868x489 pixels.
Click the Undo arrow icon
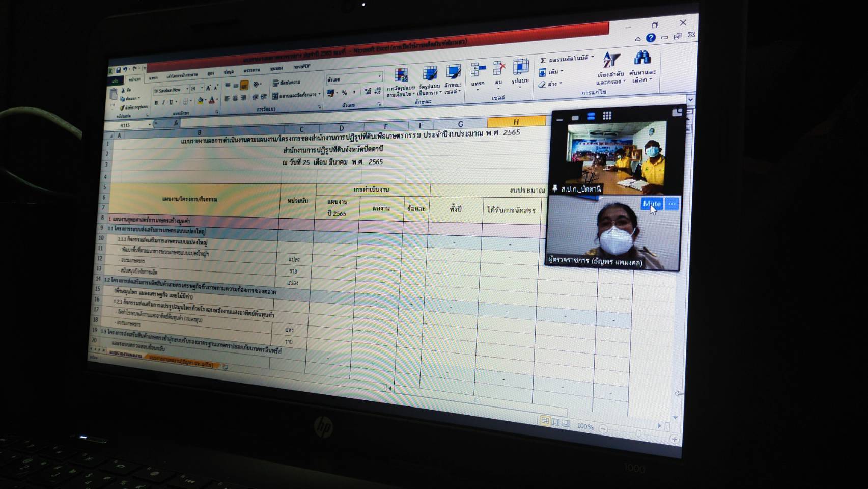[x=125, y=69]
